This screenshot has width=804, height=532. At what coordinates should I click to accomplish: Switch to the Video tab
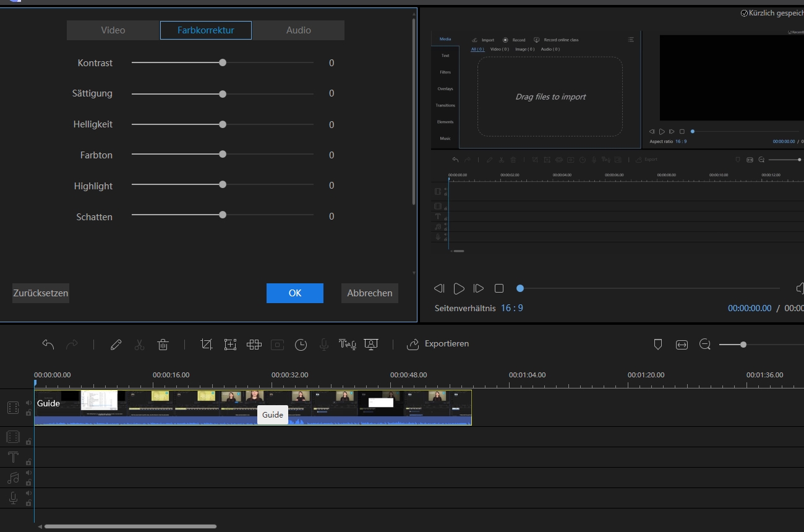[113, 30]
